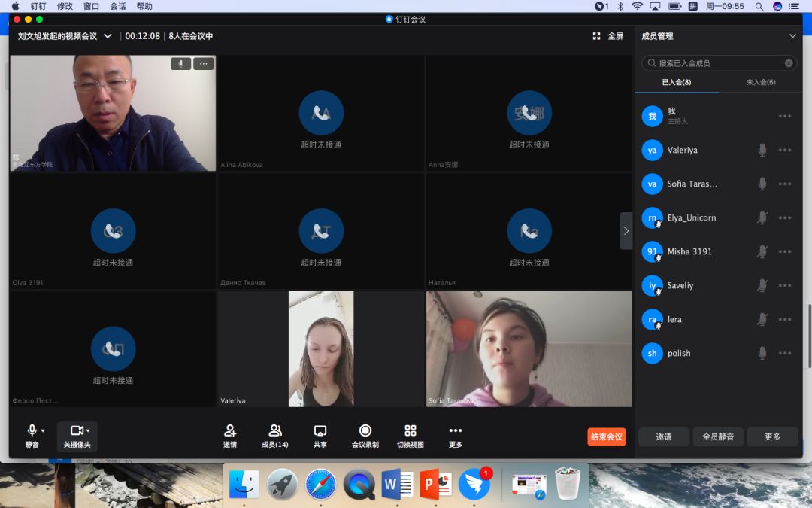Open the 会话 menu in menu bar
Image resolution: width=812 pixels, height=508 pixels.
tap(118, 6)
